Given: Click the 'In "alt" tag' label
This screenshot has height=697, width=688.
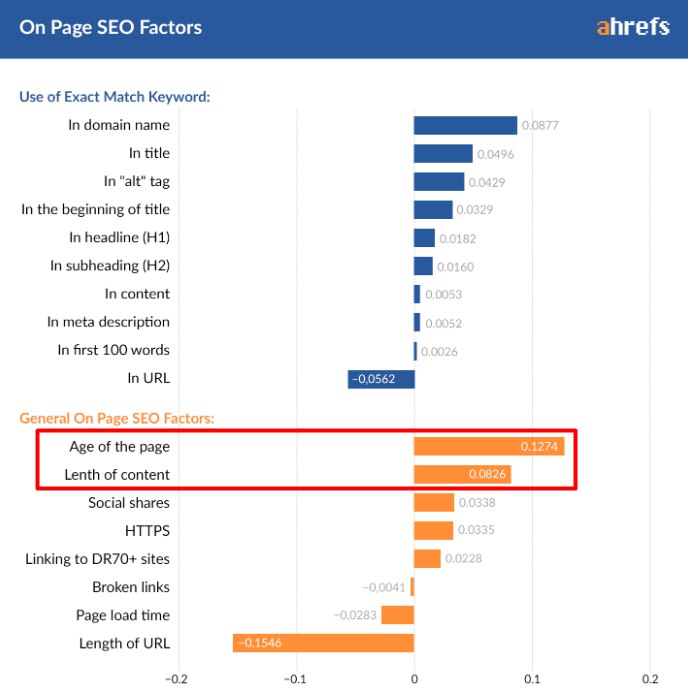Looking at the screenshot, I should point(137,181).
